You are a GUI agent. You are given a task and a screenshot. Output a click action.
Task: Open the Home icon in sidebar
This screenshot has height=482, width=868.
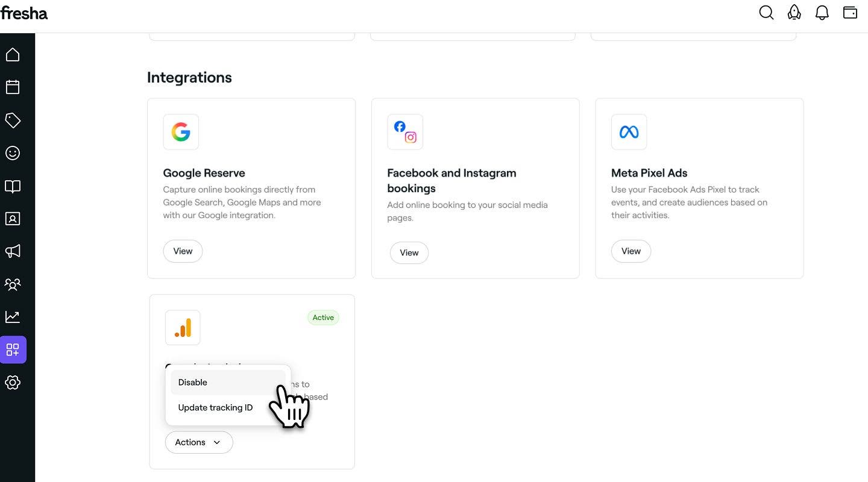click(x=13, y=55)
